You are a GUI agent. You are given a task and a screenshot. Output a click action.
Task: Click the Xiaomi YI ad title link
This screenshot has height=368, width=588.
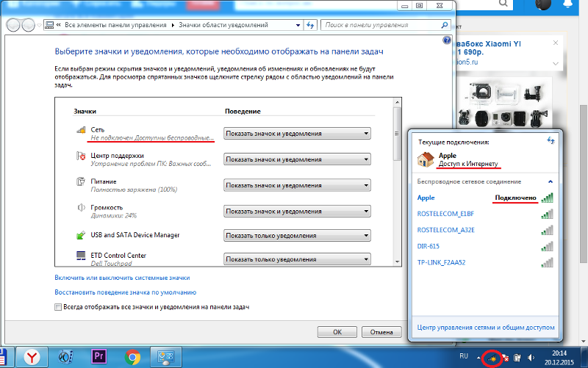point(489,48)
